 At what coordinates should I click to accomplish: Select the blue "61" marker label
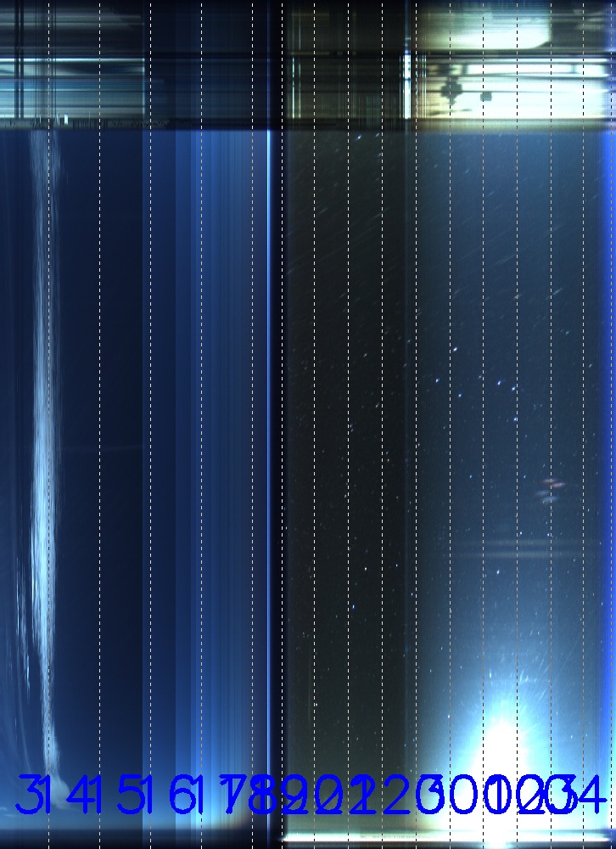pos(183,796)
